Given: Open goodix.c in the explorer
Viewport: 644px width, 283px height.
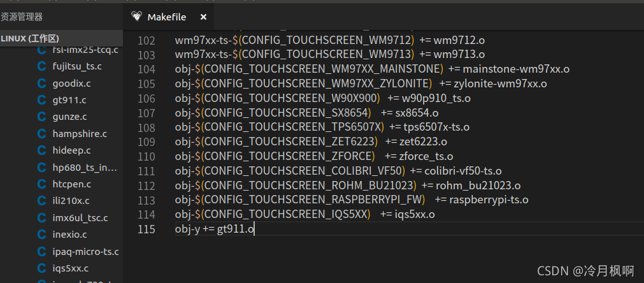Looking at the screenshot, I should 71,83.
